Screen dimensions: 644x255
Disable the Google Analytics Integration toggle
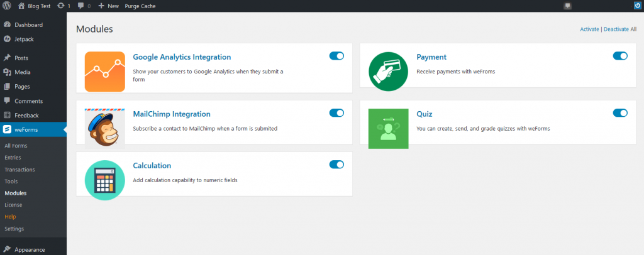[x=336, y=56]
